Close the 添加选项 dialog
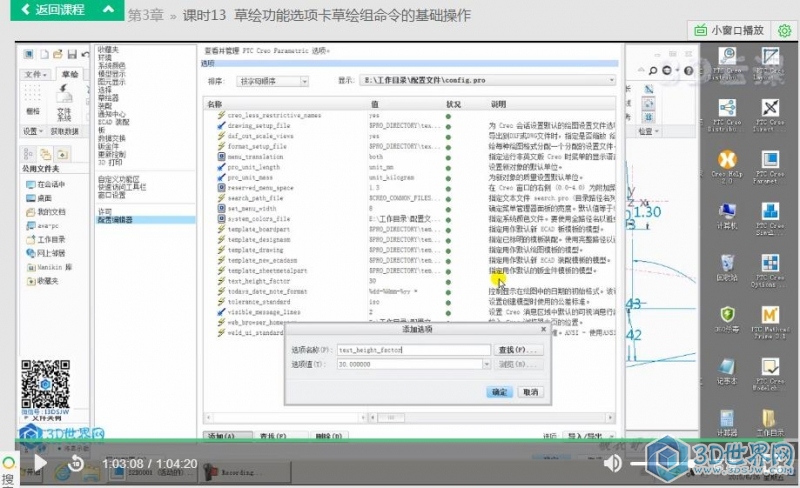Viewport: 800px width, 488px height. click(x=543, y=330)
